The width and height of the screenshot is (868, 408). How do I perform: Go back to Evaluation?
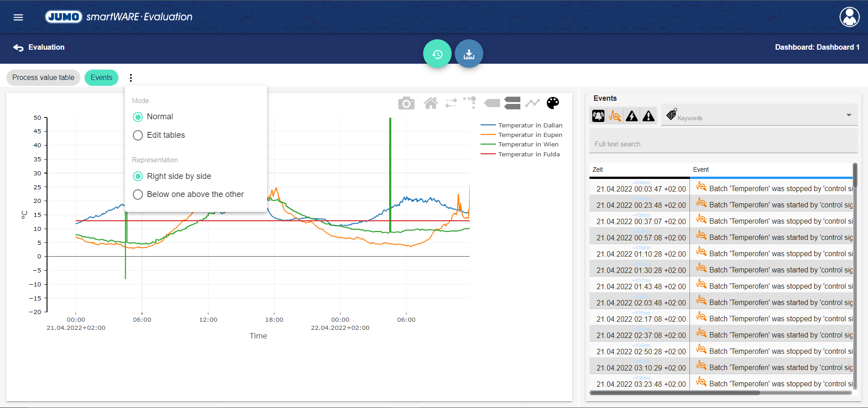pos(39,47)
